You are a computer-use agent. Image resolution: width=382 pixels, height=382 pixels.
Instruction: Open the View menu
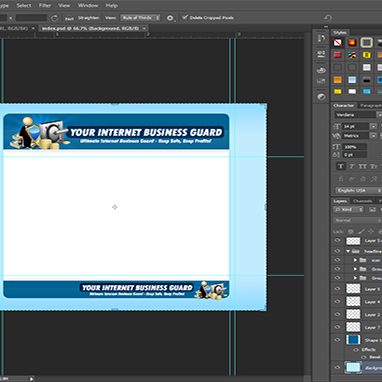[x=64, y=5]
